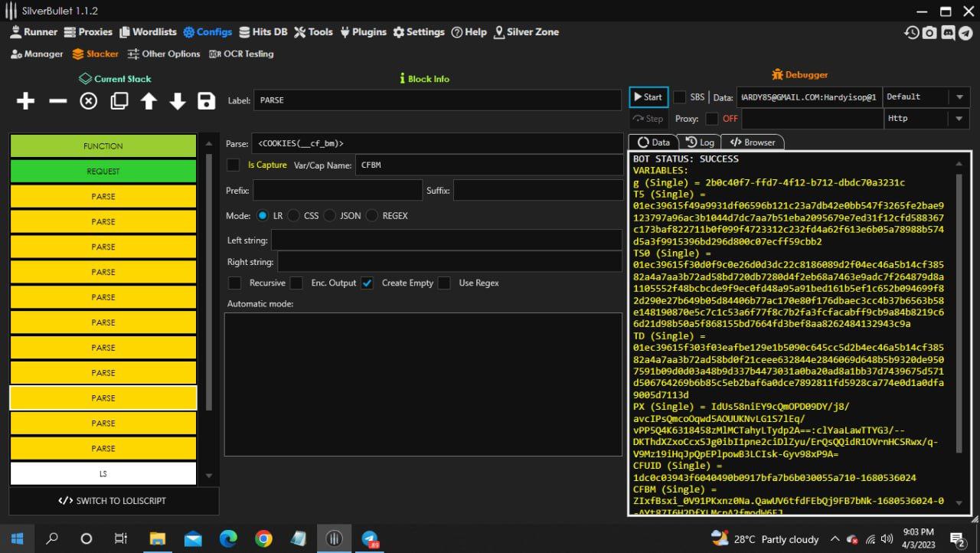Open the notification center icon
The image size is (980, 553).
(x=956, y=539)
